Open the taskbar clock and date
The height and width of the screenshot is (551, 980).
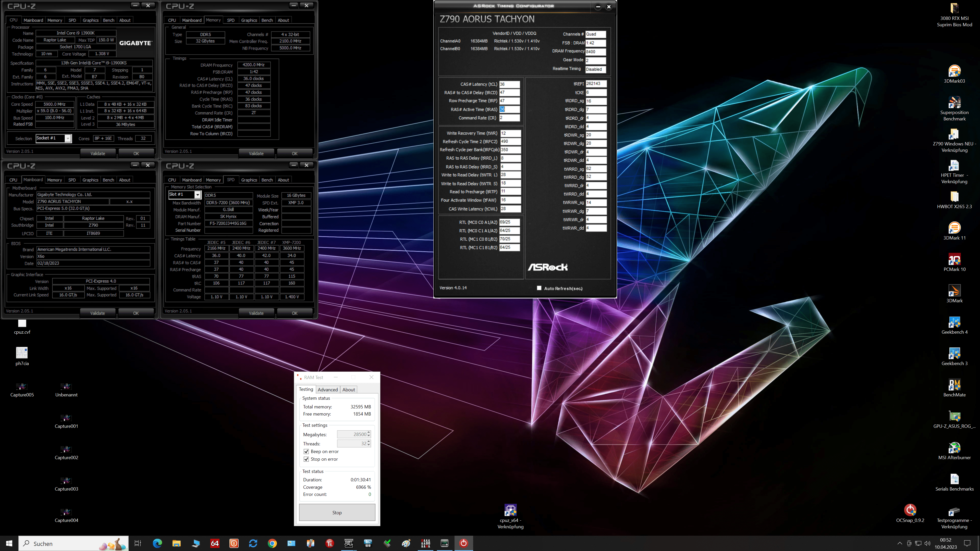tap(946, 543)
